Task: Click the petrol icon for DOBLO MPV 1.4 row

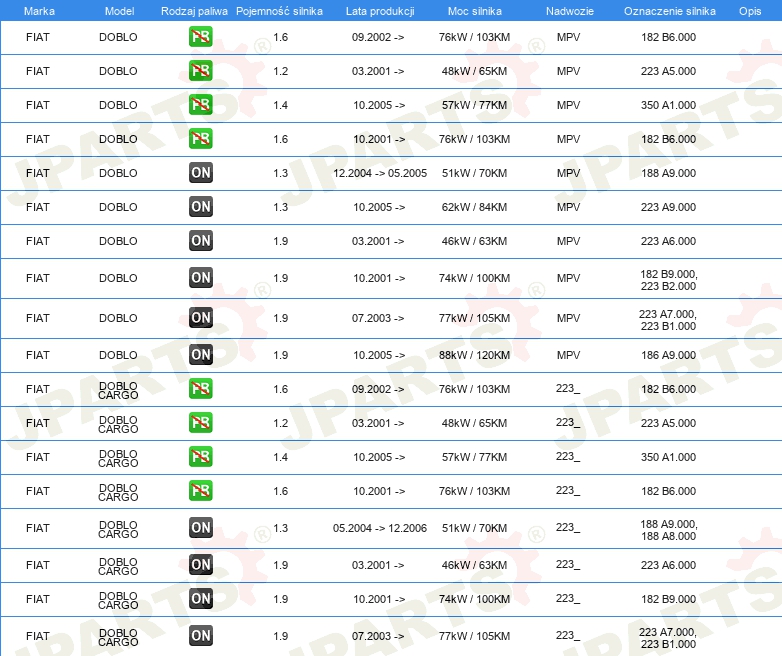Action: (x=200, y=105)
